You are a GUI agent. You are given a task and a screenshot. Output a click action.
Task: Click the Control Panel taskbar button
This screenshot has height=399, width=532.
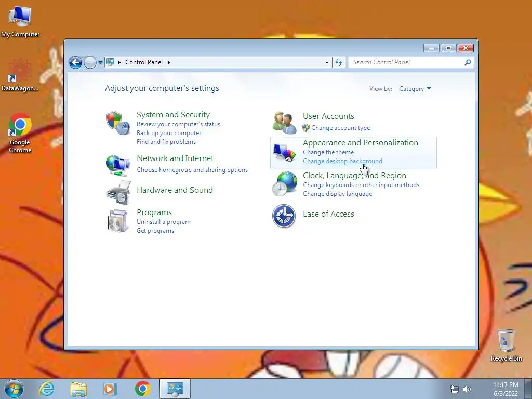click(175, 389)
